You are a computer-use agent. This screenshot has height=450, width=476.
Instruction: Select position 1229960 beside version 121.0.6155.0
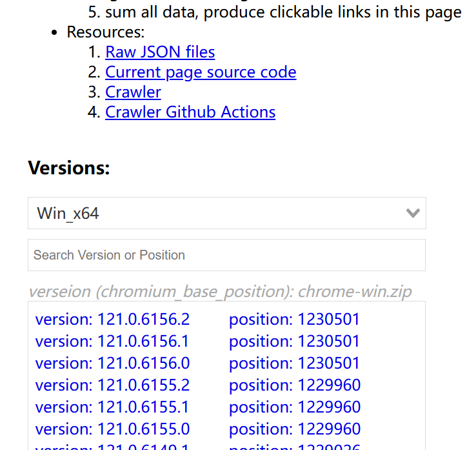[294, 429]
